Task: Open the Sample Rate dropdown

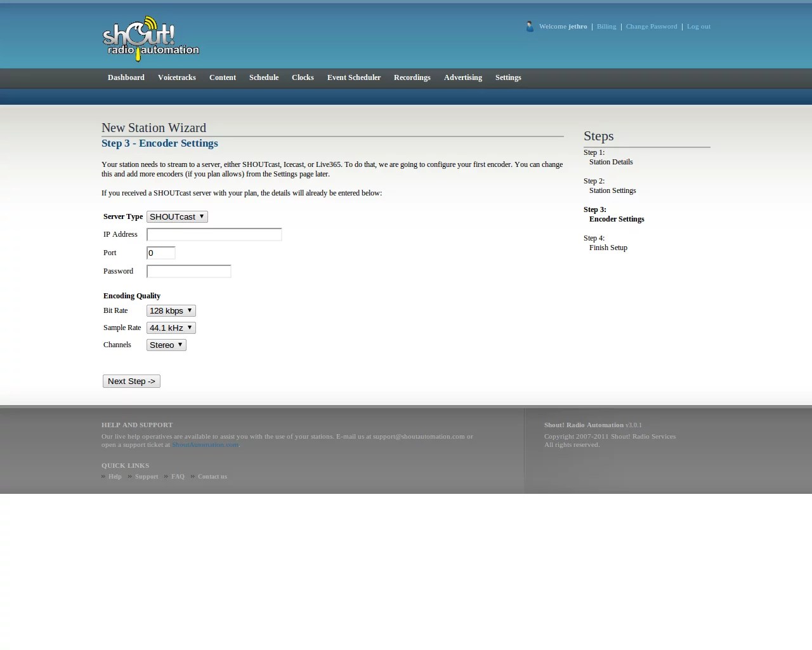Action: [x=171, y=328]
